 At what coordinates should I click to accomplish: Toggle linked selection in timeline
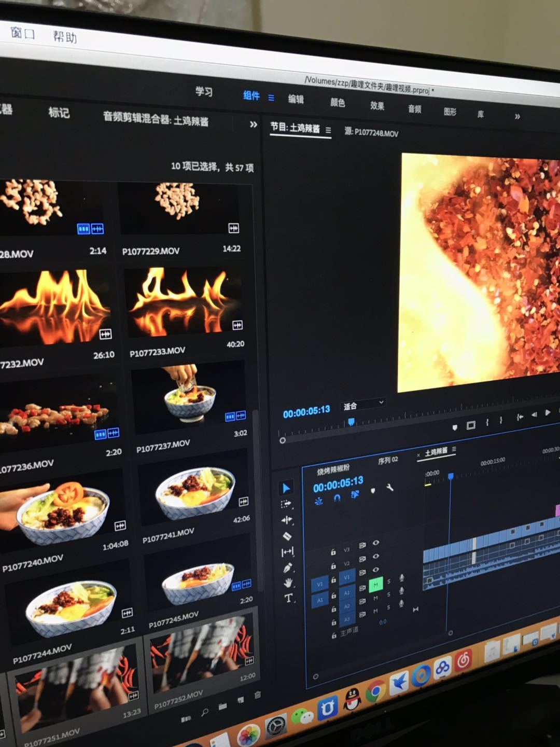[x=355, y=494]
